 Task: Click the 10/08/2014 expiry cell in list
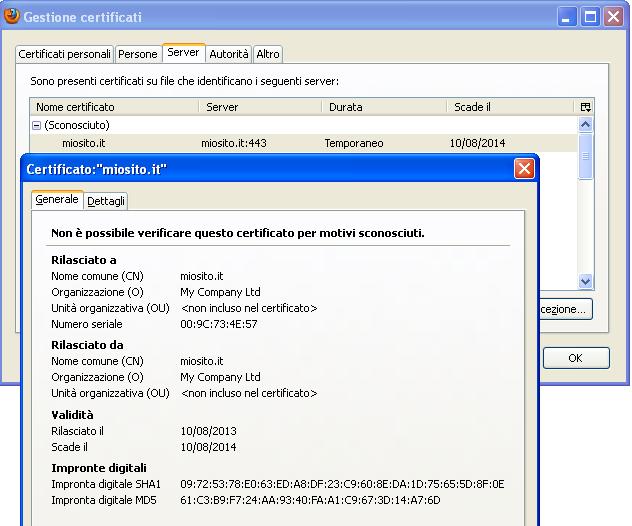coord(477,143)
